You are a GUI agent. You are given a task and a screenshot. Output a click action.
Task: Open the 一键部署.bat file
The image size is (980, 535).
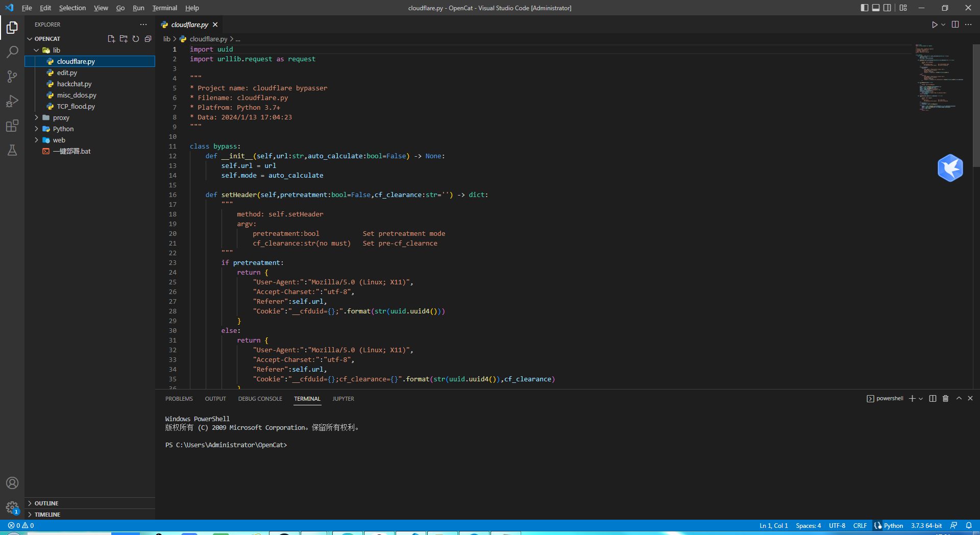(x=90, y=151)
